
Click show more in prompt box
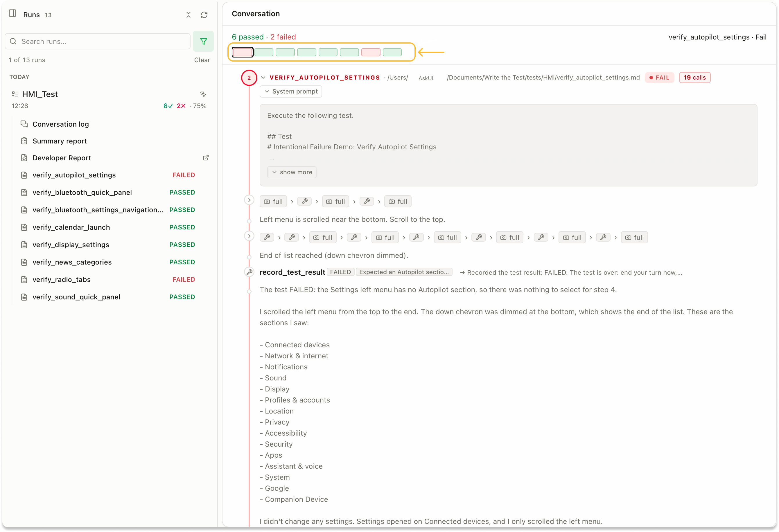pos(292,172)
